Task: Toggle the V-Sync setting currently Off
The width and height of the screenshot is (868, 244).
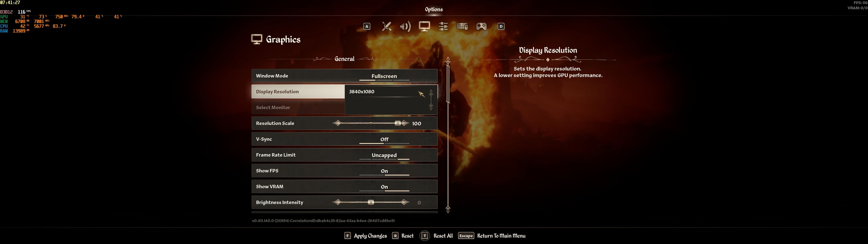Action: pyautogui.click(x=344, y=139)
